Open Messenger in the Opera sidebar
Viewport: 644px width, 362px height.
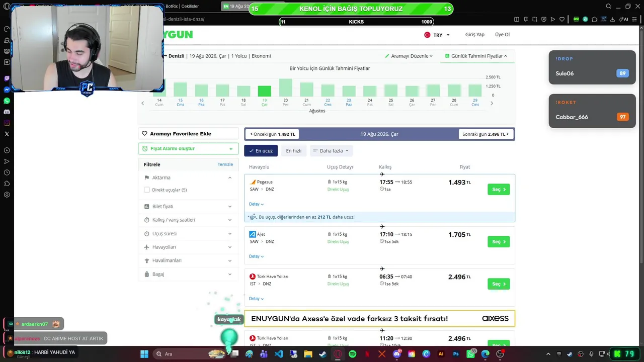click(7, 89)
